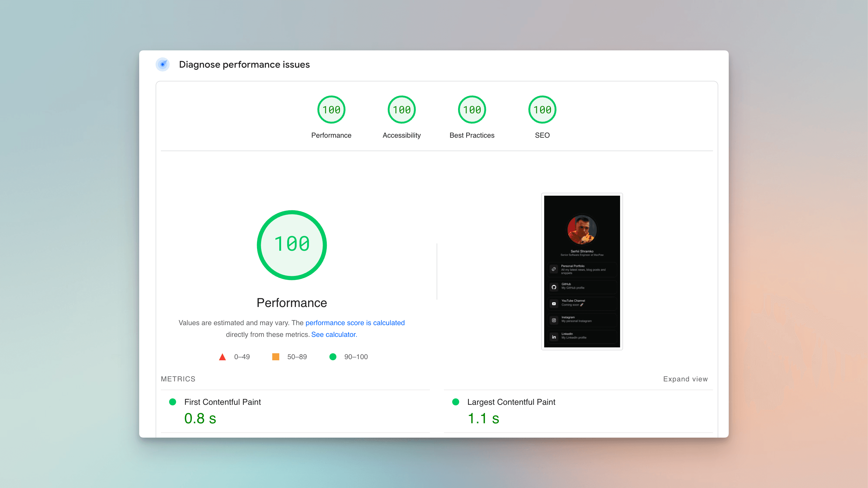Click the orange square 50-89 range indicator
This screenshot has width=868, height=488.
[x=276, y=356]
